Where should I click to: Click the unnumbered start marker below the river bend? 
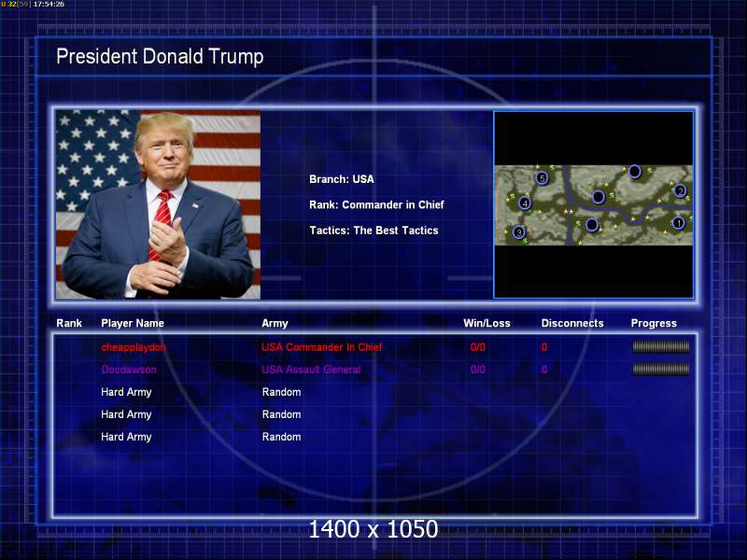pos(592,224)
